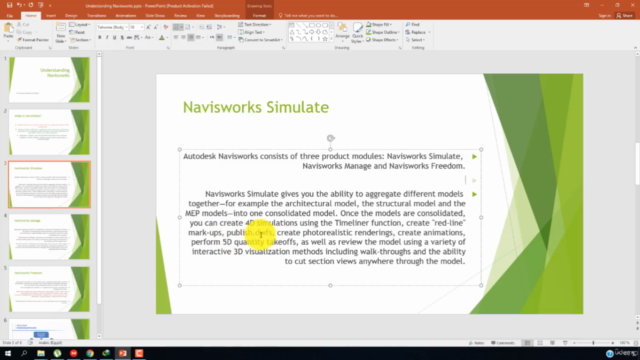The image size is (640, 360).
Task: Open Quick Styles gallery
Action: [x=357, y=33]
